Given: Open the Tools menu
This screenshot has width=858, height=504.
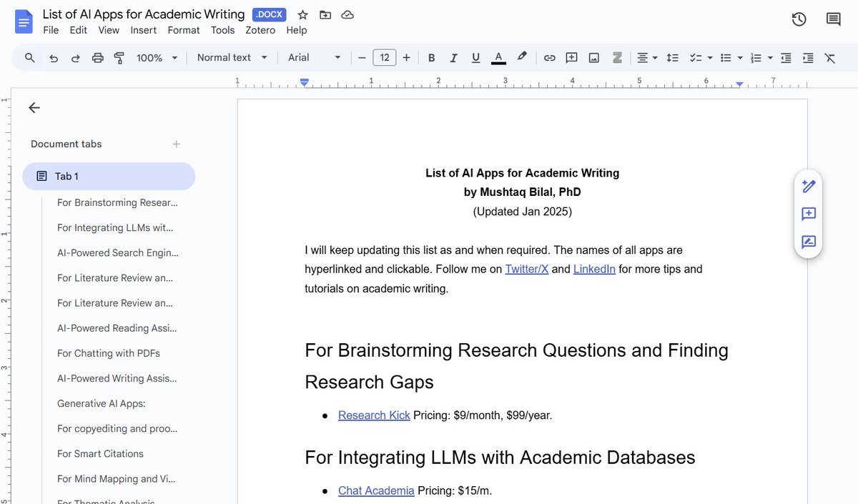Looking at the screenshot, I should [x=223, y=30].
